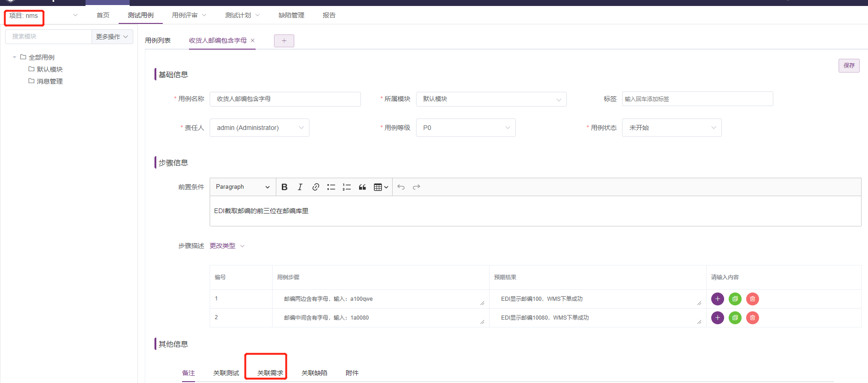This screenshot has width=868, height=383.
Task: Delete step 2 row
Action: tap(753, 318)
